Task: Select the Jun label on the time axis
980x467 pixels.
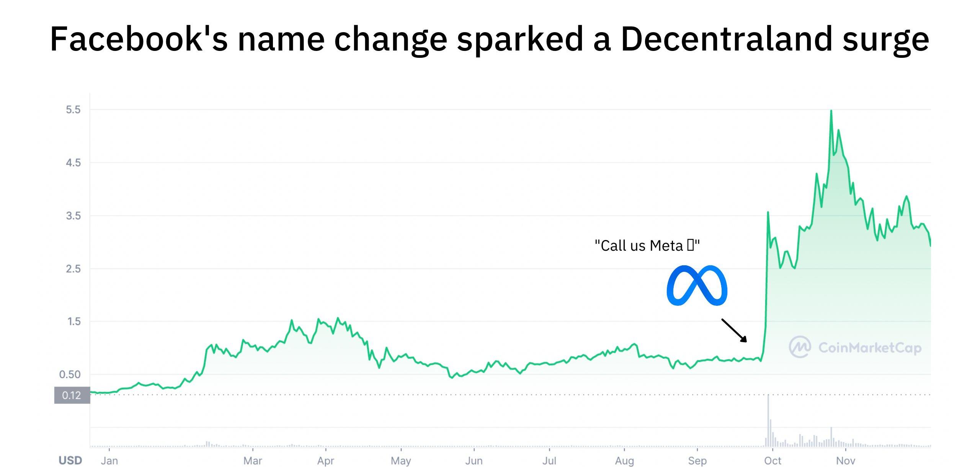Action: 474,460
